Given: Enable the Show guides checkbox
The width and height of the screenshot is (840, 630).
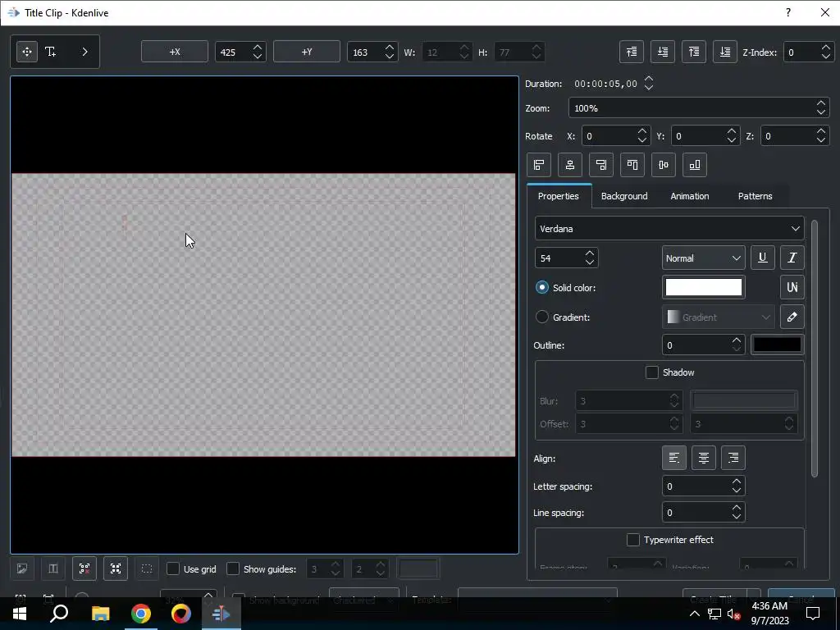Looking at the screenshot, I should (233, 569).
